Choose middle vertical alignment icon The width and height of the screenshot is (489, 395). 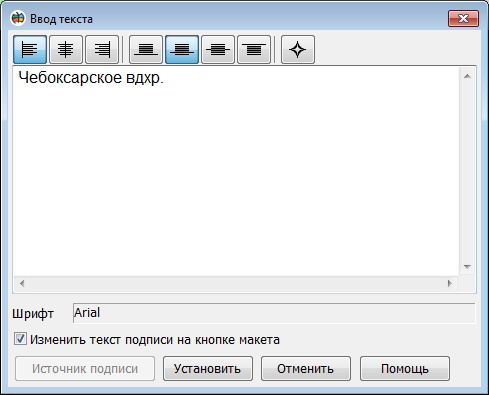coord(218,49)
